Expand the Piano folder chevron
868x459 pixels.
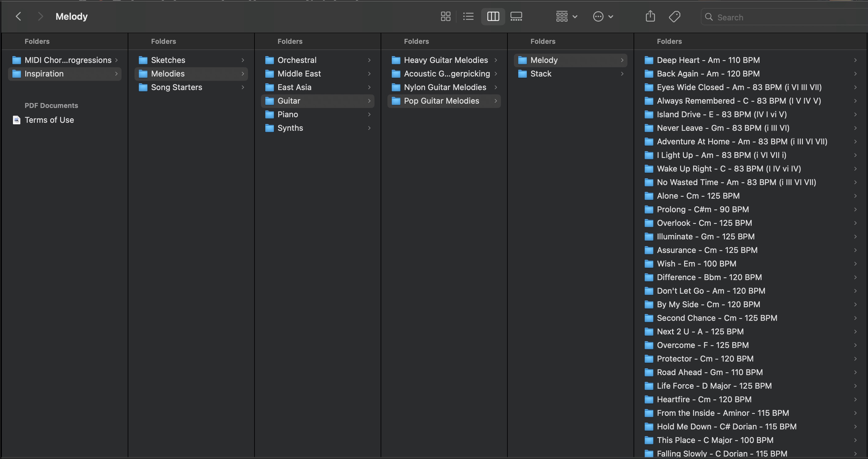pos(369,114)
